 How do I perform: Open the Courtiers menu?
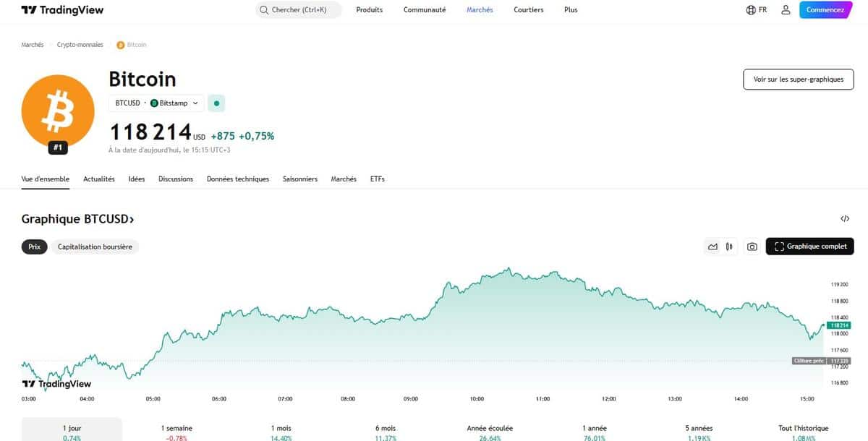coord(529,10)
